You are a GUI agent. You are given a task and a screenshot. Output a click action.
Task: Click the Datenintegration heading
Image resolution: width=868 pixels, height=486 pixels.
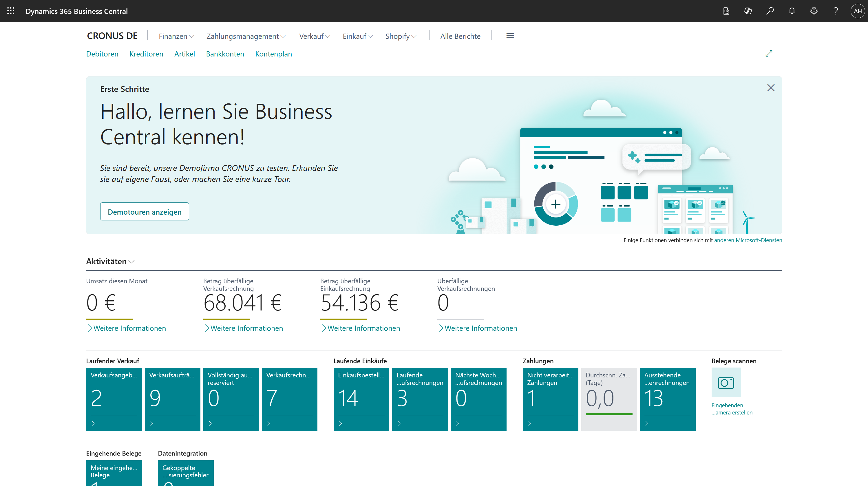coord(183,453)
